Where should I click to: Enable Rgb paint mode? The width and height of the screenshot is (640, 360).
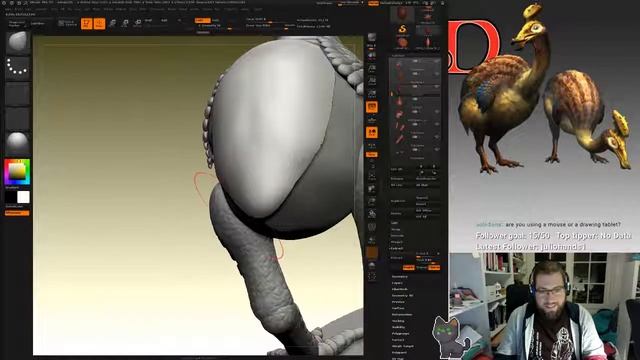coord(164,20)
